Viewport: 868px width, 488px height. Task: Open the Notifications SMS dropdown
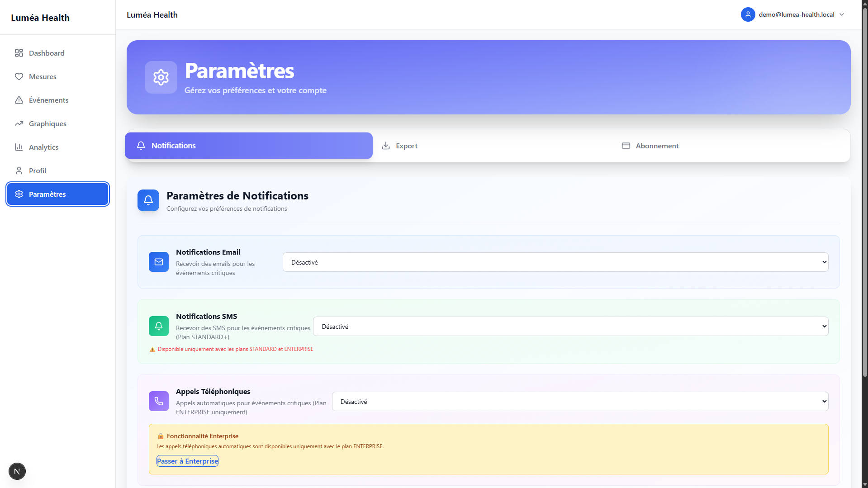coord(570,327)
